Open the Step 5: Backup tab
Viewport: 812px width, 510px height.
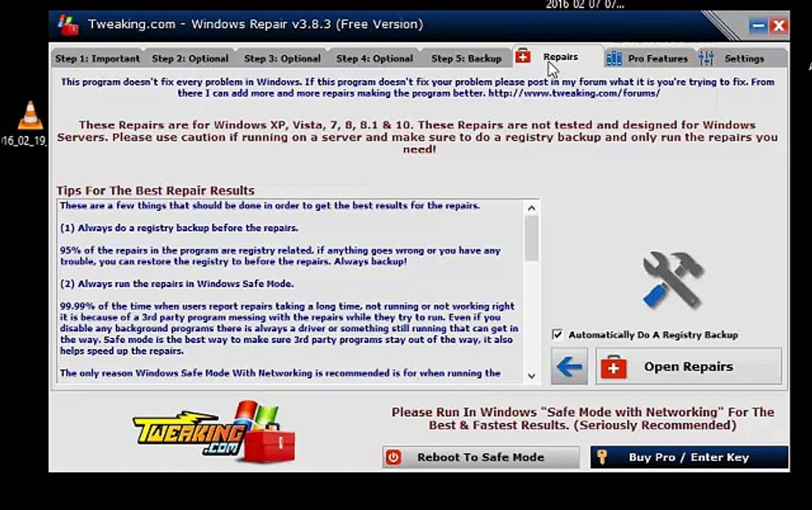(x=466, y=59)
